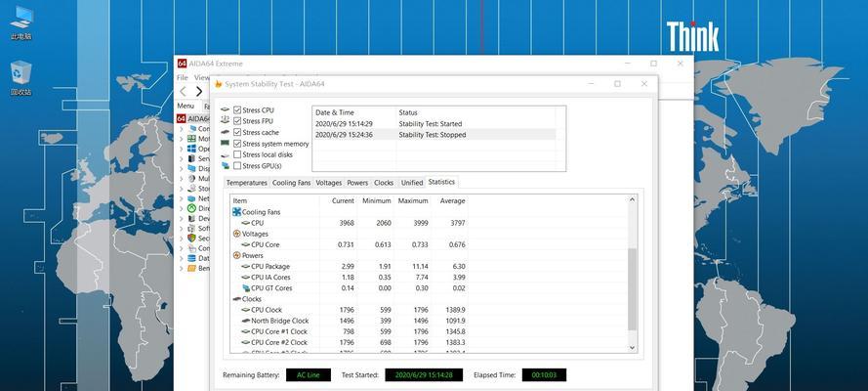Click the RAM module icon beside Stress system memory

coord(225,144)
